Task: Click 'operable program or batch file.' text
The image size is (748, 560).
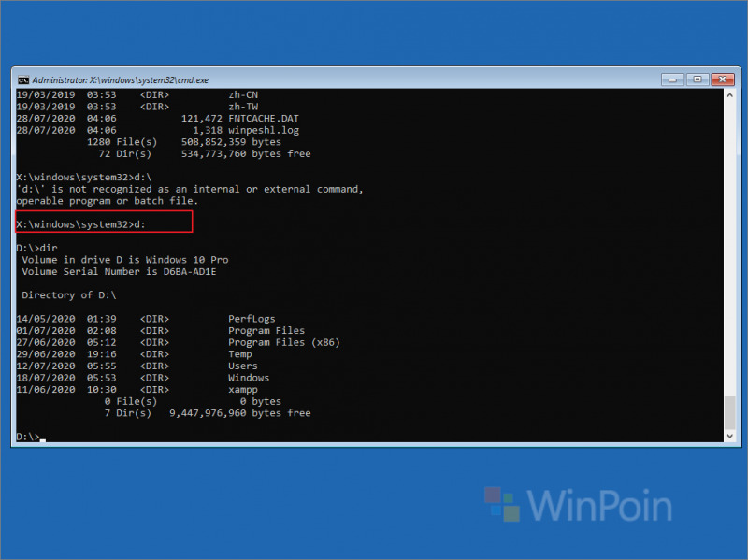Action: pyautogui.click(x=107, y=201)
